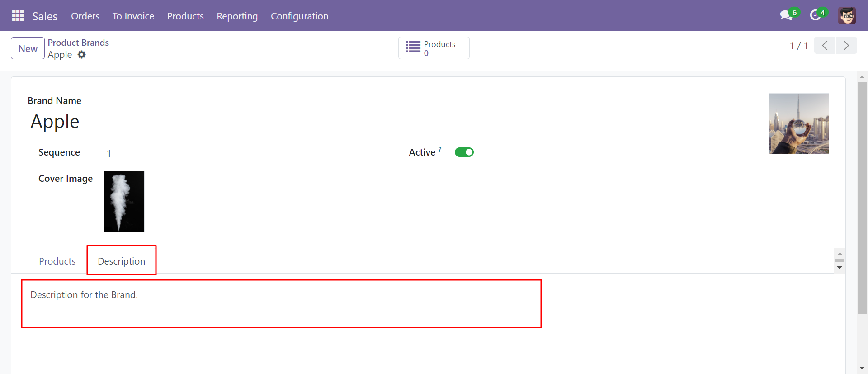Create a New brand record

point(28,48)
